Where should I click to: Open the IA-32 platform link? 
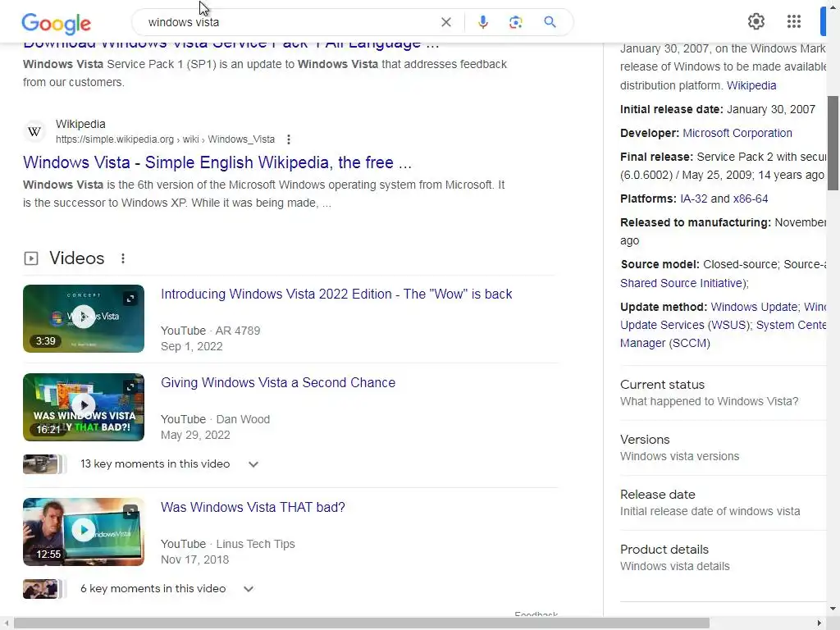(x=694, y=199)
